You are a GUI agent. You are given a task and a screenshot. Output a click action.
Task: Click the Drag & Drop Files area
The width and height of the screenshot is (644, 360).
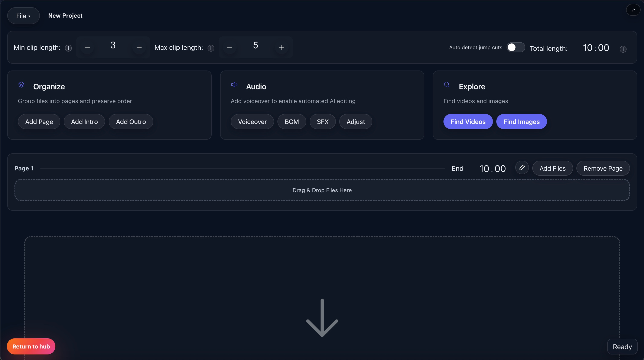click(x=322, y=190)
